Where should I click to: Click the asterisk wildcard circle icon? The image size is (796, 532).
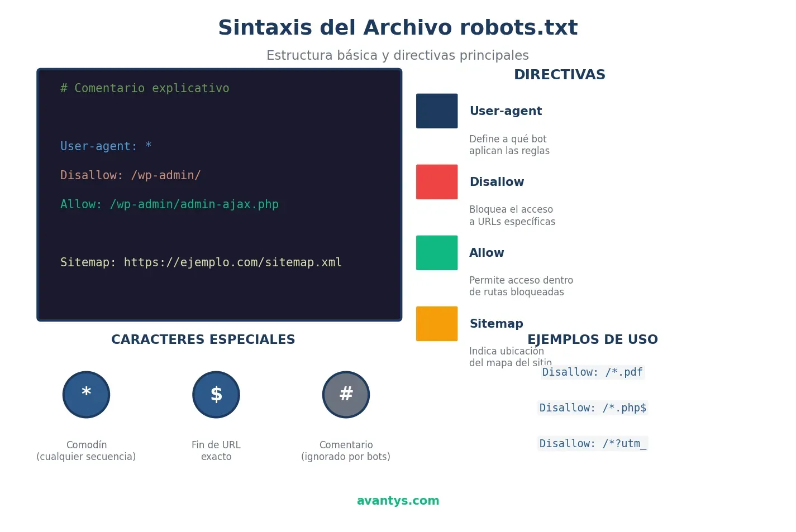click(x=86, y=395)
